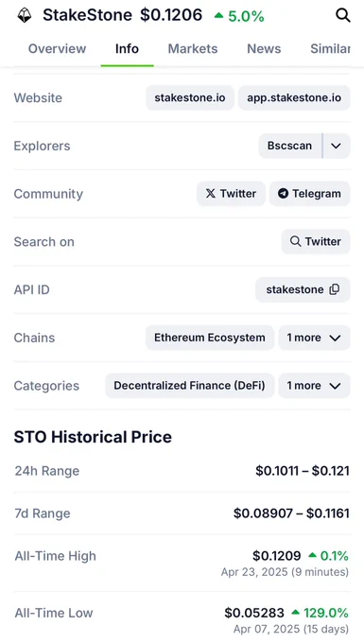Tap the StakeStone logo icon
The height and width of the screenshot is (643, 364).
[x=25, y=15]
